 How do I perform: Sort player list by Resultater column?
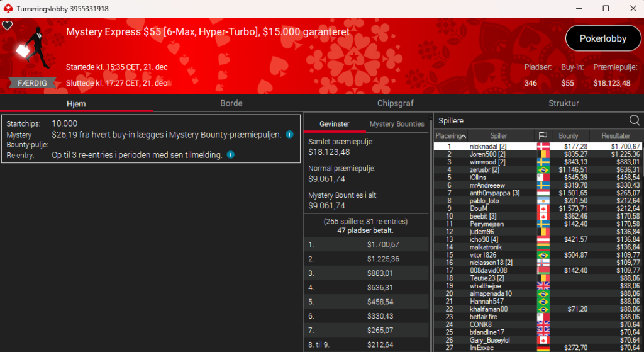(616, 136)
